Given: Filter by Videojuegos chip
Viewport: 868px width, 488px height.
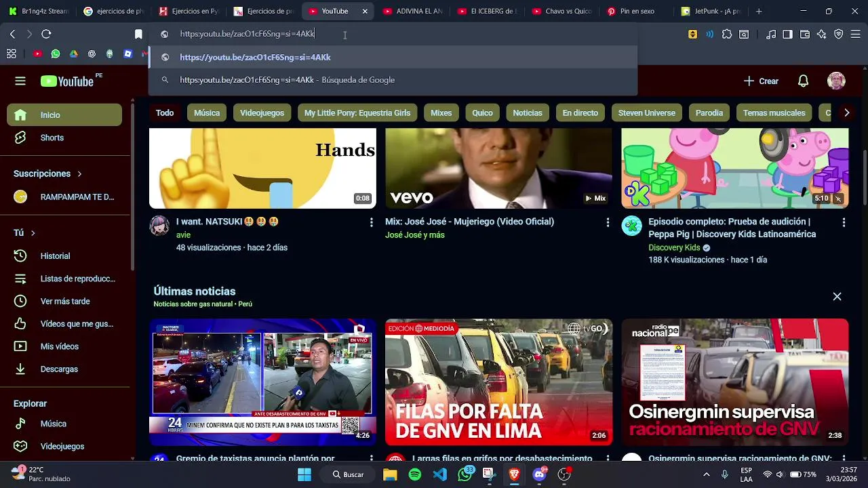Looking at the screenshot, I should coord(262,113).
